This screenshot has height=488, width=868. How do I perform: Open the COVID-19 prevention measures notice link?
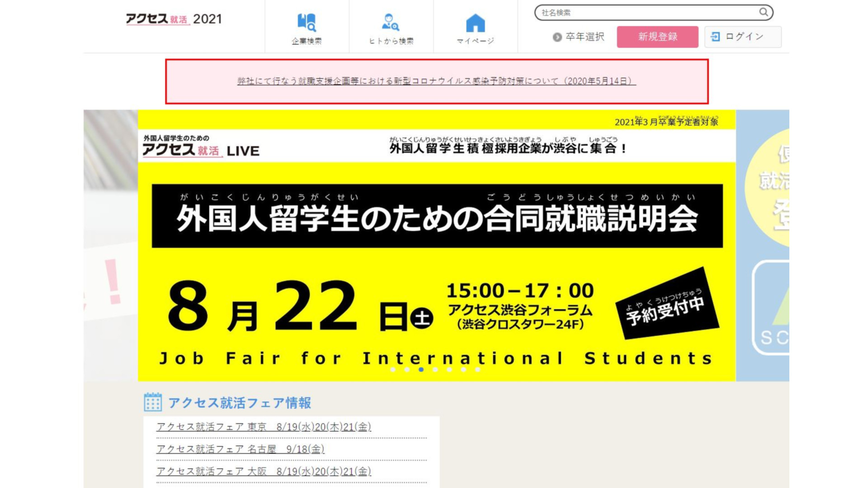pos(436,81)
